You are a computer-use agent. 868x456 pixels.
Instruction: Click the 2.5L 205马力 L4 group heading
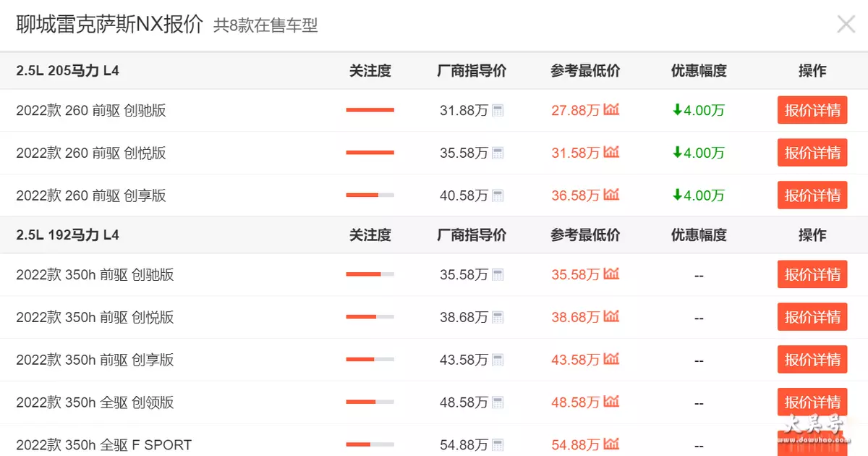click(68, 71)
